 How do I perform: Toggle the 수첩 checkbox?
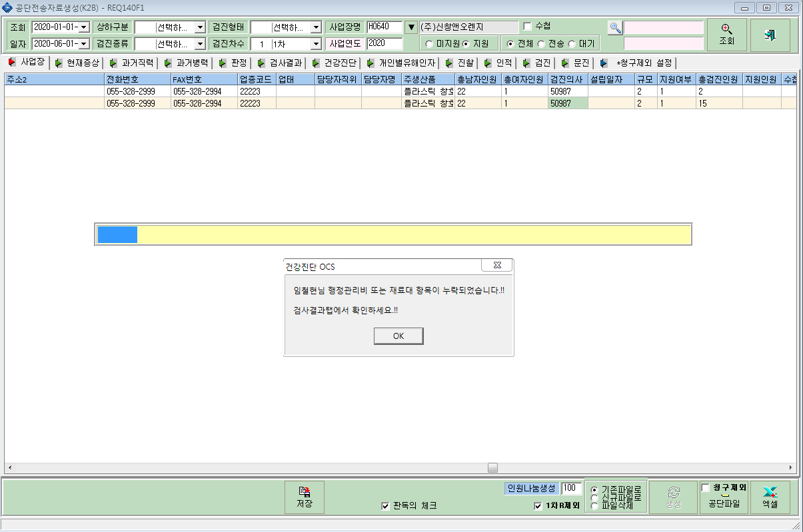click(x=528, y=27)
